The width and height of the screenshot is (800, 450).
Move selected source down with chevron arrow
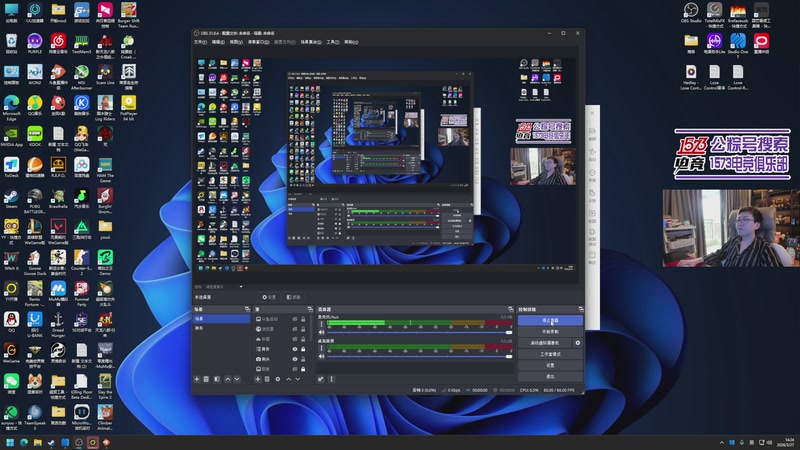pos(298,379)
